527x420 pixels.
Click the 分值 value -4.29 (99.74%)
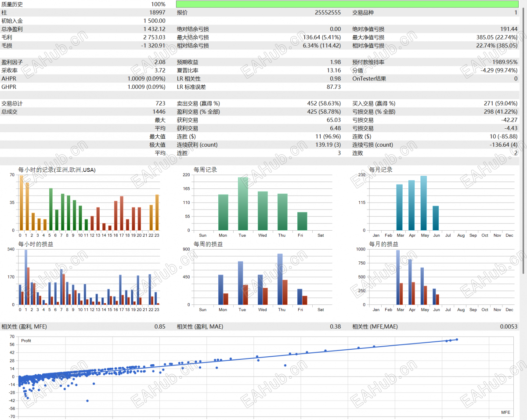coord(499,70)
